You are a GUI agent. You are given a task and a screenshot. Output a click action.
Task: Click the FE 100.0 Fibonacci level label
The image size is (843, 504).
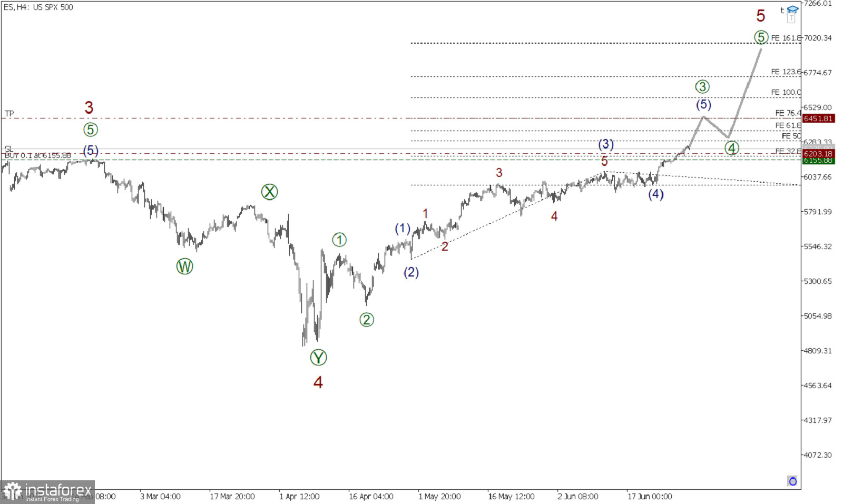pyautogui.click(x=786, y=92)
